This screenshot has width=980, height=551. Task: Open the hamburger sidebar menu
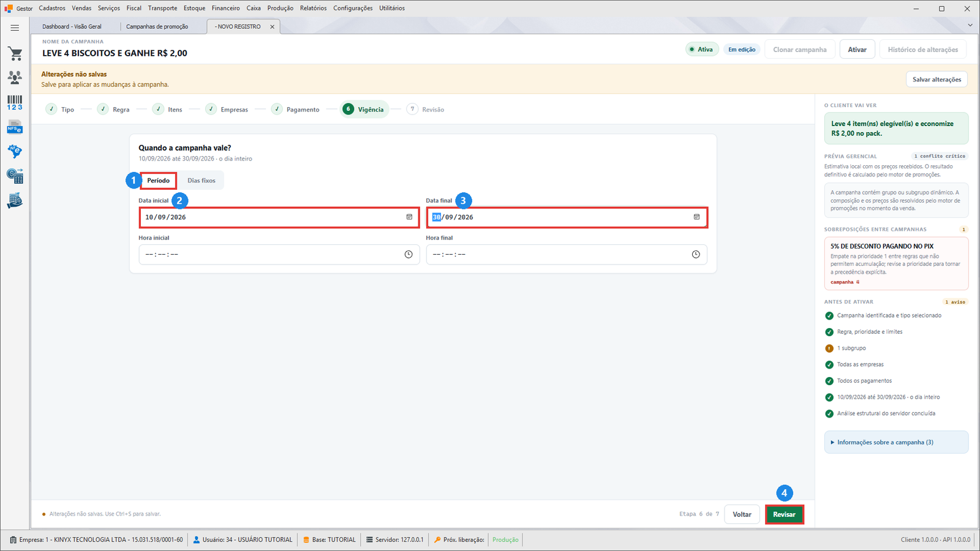coord(15,28)
